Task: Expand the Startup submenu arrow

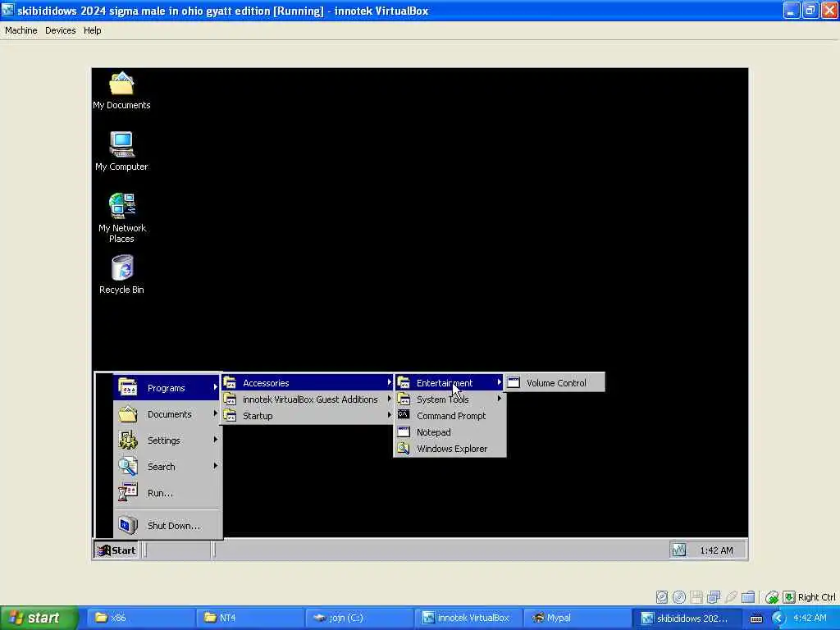Action: click(389, 415)
